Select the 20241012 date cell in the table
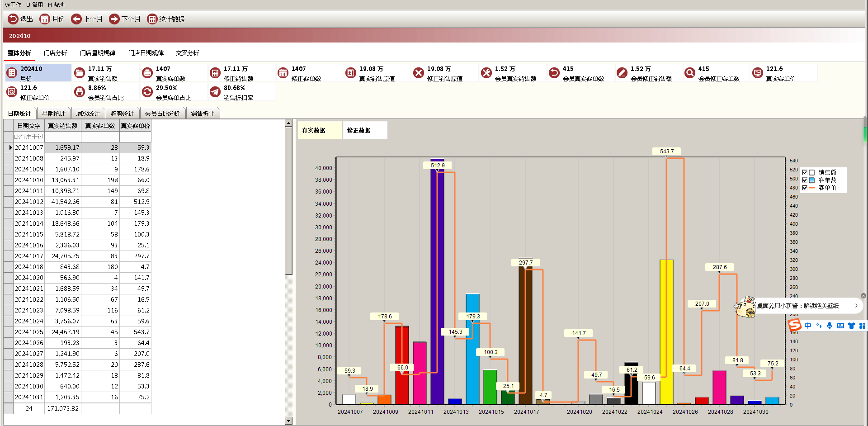The height and width of the screenshot is (426, 868). 29,202
